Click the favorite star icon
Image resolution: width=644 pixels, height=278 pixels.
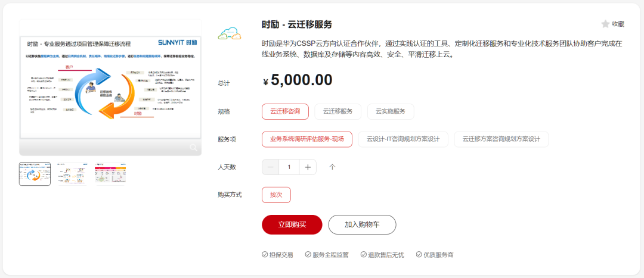tap(605, 24)
